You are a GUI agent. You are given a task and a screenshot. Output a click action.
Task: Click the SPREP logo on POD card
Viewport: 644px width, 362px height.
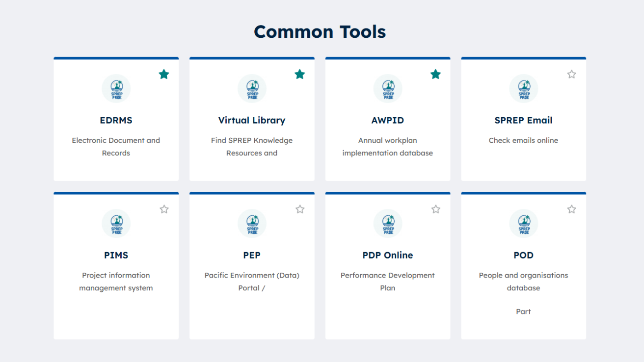tap(524, 224)
